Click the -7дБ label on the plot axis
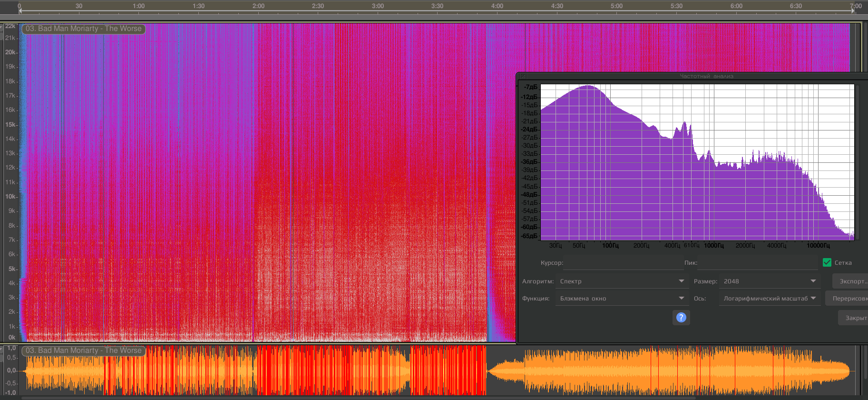This screenshot has width=868, height=400. coord(531,87)
